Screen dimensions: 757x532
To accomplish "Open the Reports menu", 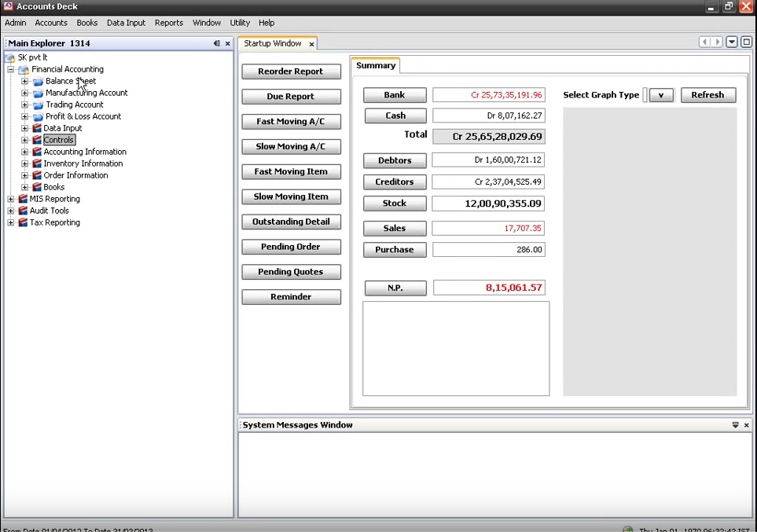I will 168,23.
